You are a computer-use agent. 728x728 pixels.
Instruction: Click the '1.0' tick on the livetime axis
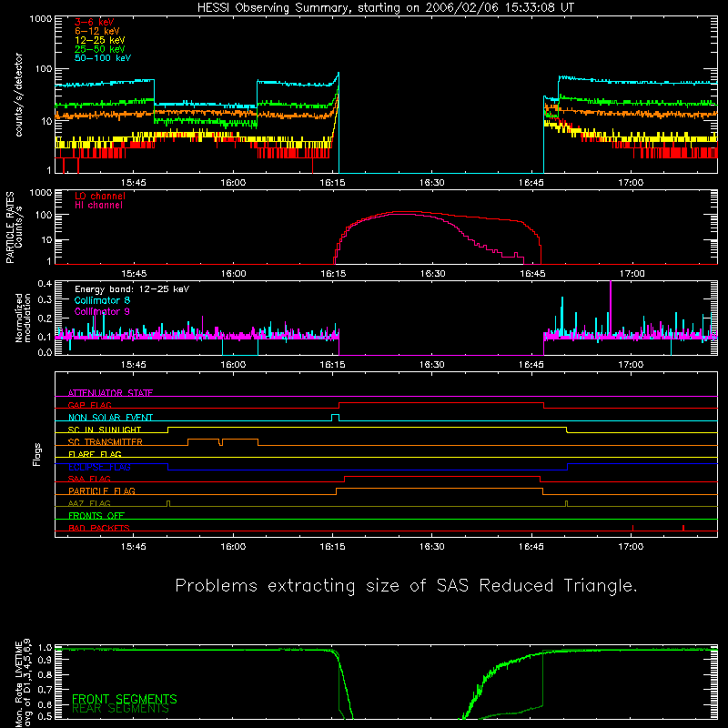click(45, 648)
